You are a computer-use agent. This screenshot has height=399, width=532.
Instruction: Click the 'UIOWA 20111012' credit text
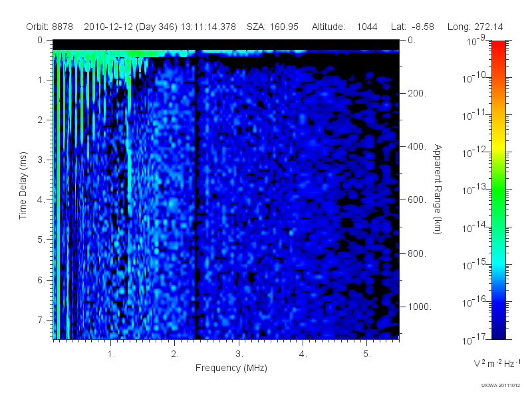pyautogui.click(x=501, y=386)
